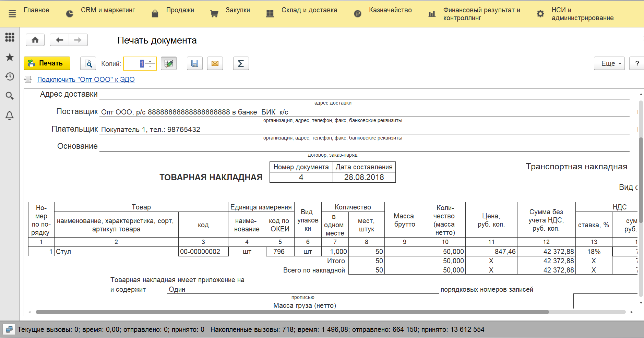
Task: Click vertical scrollbar up arrow
Action: point(641,94)
